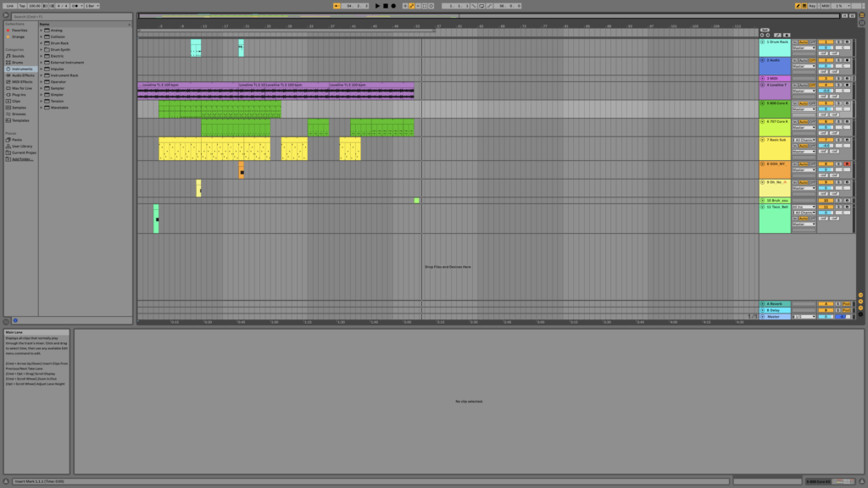Screen dimensions: 868x488
Task: Select Max for Live category
Action: (x=22, y=88)
